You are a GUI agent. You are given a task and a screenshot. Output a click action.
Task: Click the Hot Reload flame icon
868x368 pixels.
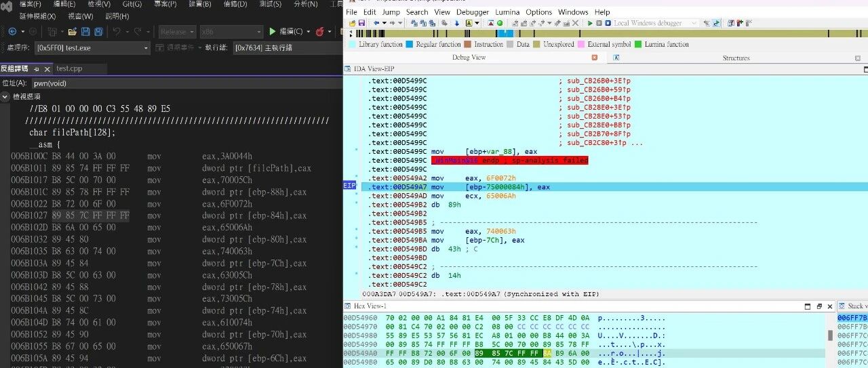320,32
